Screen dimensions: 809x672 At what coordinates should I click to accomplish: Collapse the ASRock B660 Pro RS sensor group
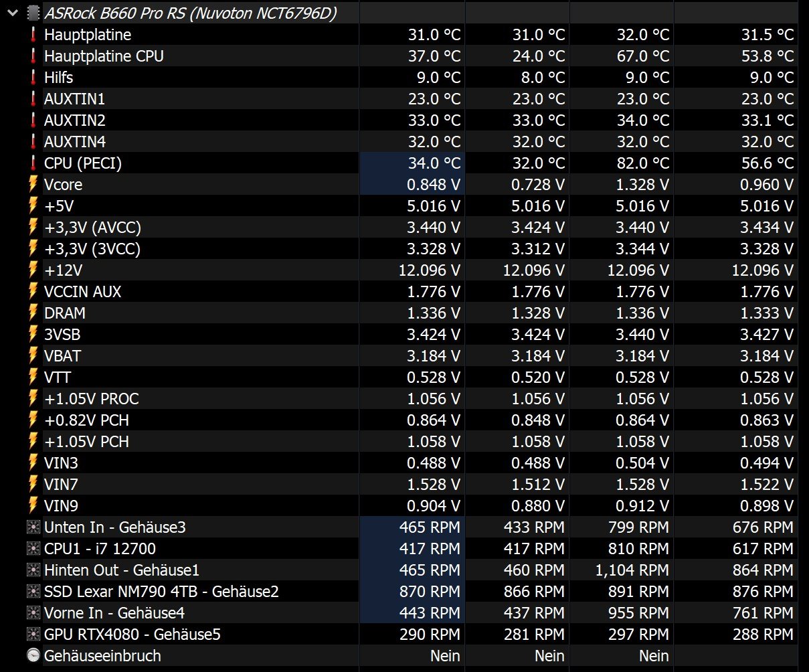tap(11, 13)
